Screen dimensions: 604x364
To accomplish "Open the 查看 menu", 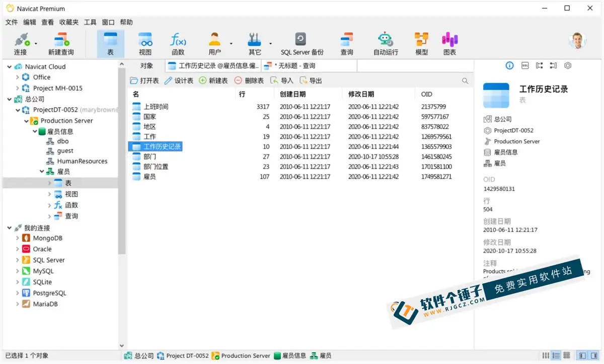I will [x=47, y=22].
